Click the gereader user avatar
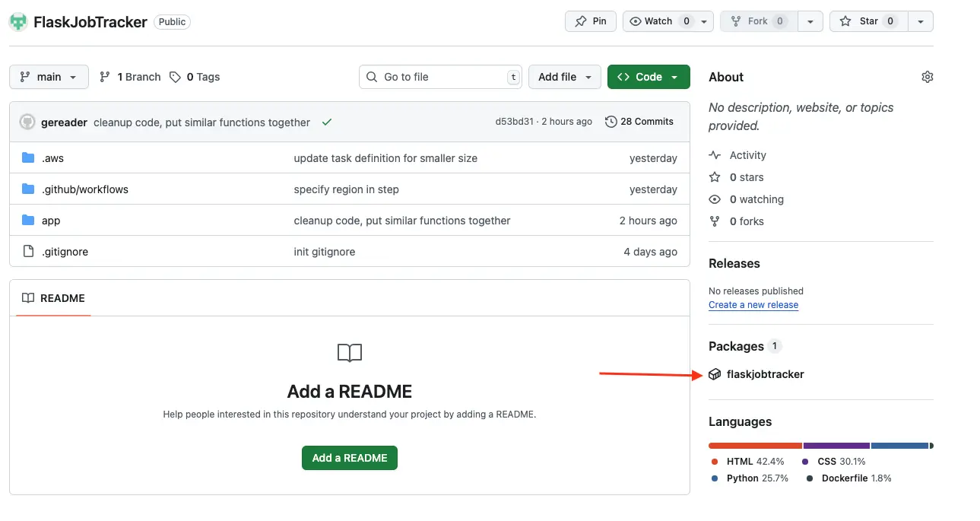Viewport: 980px width, 521px height. 27,122
